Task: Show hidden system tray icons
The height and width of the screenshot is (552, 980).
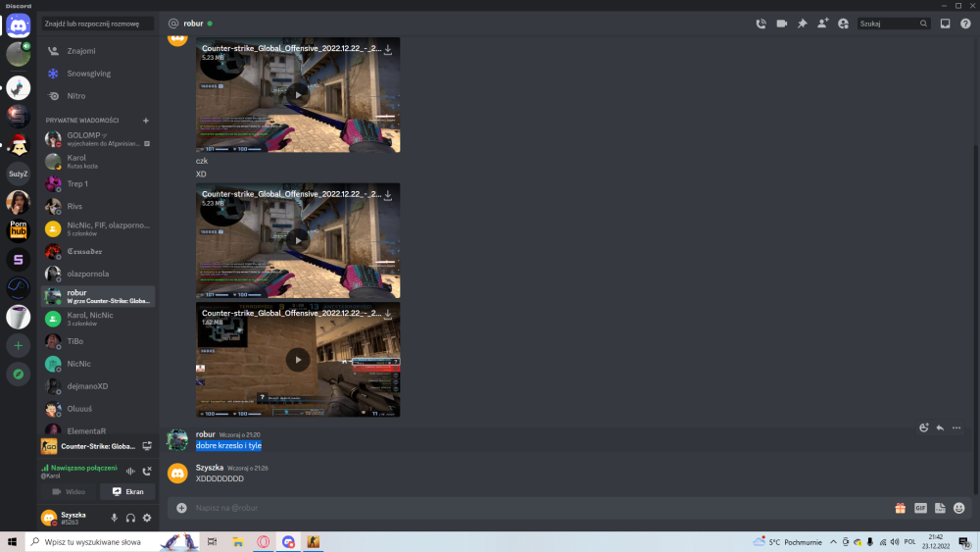Action: click(x=833, y=542)
